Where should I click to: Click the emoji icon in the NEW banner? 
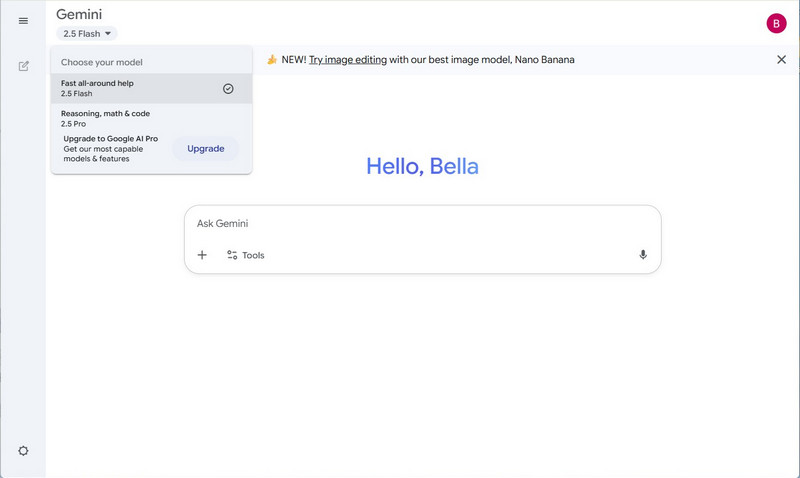coord(272,60)
